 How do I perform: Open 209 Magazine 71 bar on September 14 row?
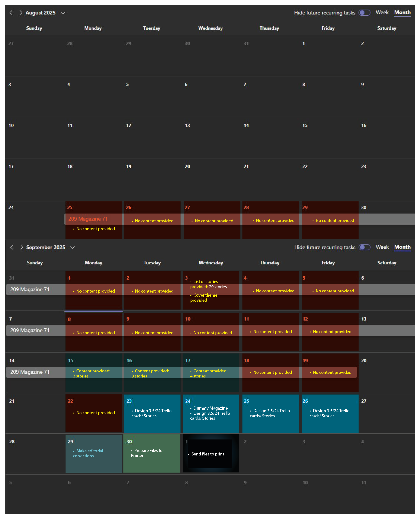30,372
